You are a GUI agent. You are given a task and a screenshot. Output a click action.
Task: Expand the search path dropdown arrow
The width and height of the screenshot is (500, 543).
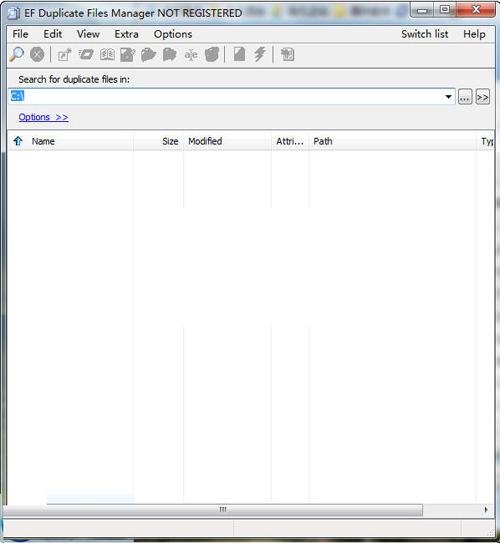448,97
